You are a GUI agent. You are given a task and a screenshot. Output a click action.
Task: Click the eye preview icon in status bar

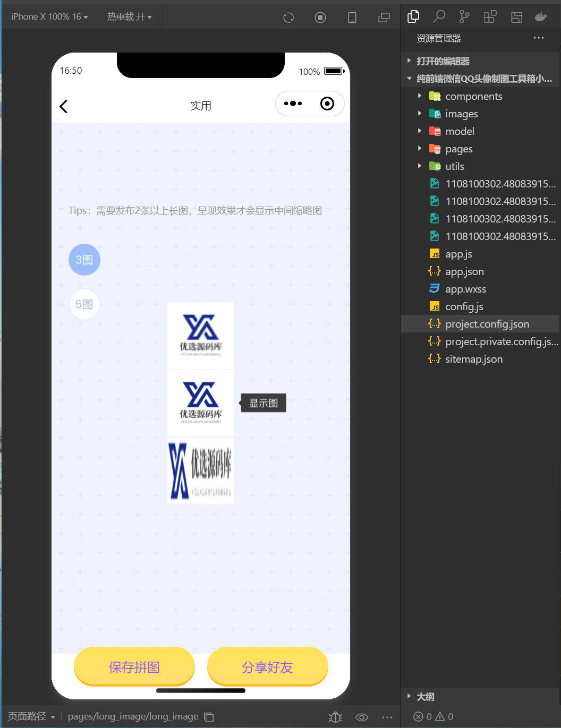[362, 717]
